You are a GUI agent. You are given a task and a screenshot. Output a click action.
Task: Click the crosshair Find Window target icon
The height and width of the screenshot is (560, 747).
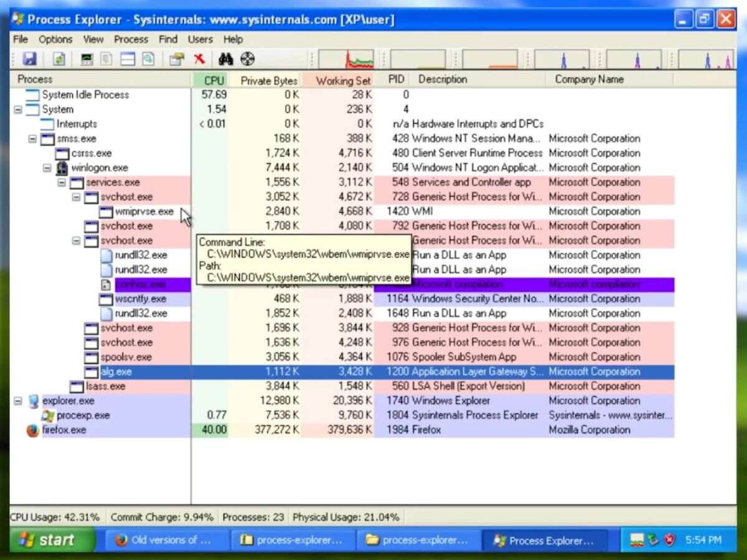click(248, 59)
